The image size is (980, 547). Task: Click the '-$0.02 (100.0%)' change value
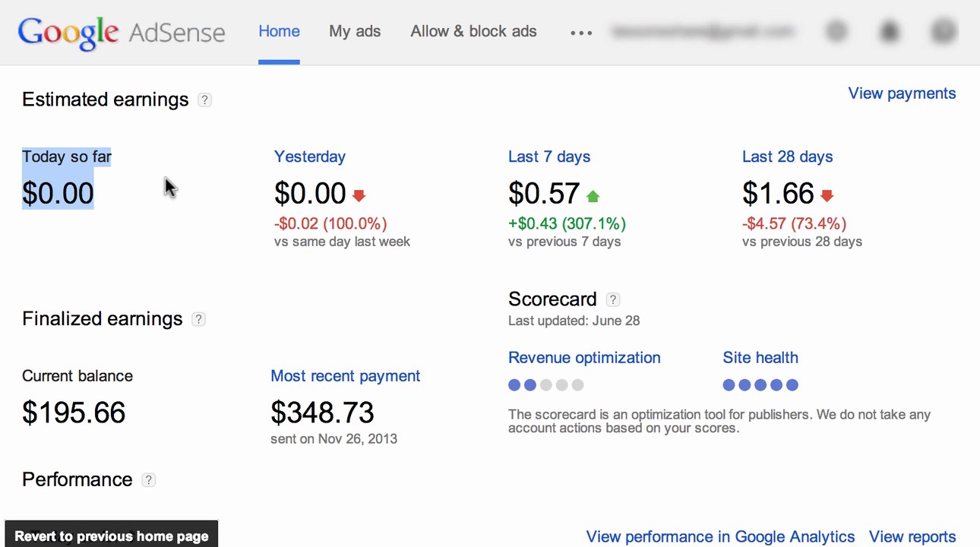tap(330, 223)
